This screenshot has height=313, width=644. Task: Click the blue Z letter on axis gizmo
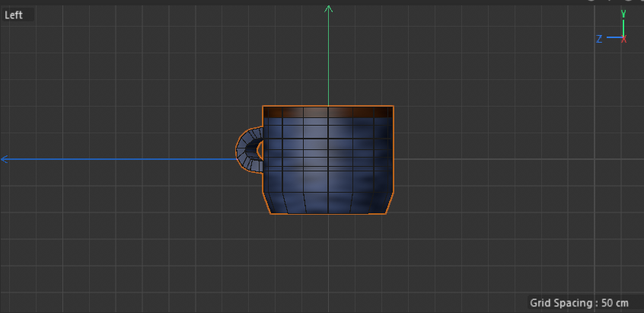[599, 39]
